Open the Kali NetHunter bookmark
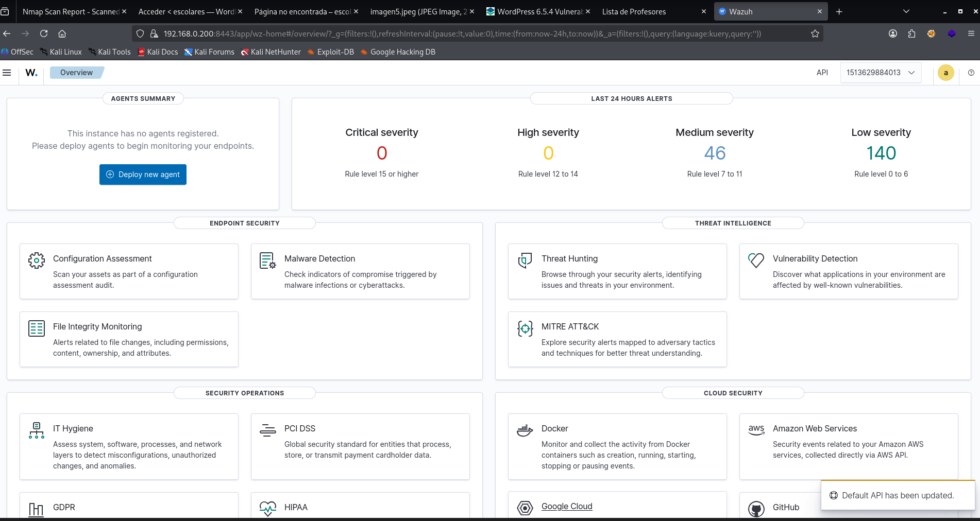This screenshot has height=521, width=980. (271, 51)
